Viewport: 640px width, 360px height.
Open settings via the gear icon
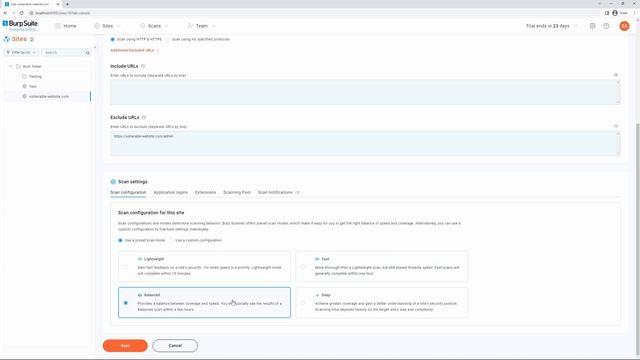pyautogui.click(x=592, y=26)
